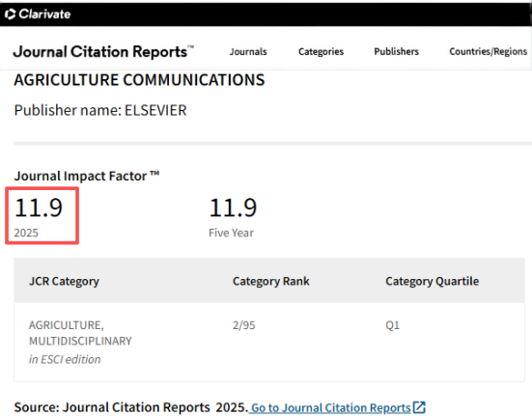Viewport: 532px width, 416px height.
Task: Click the Category Quartile column header
Action: (432, 281)
